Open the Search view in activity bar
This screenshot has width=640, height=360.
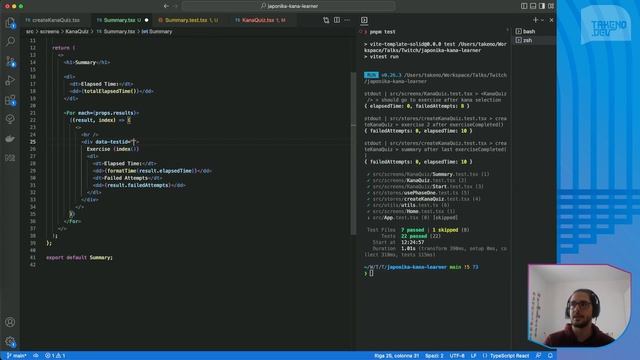(10, 42)
